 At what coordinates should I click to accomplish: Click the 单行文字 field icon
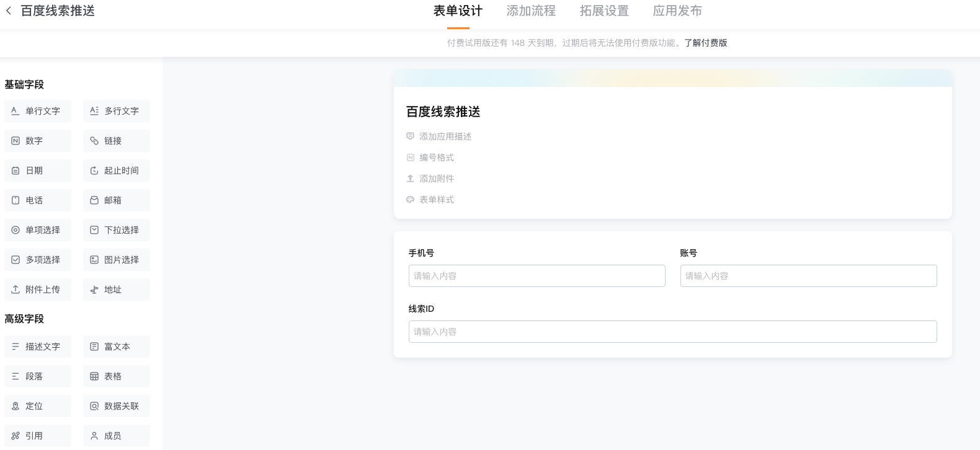[x=16, y=111]
